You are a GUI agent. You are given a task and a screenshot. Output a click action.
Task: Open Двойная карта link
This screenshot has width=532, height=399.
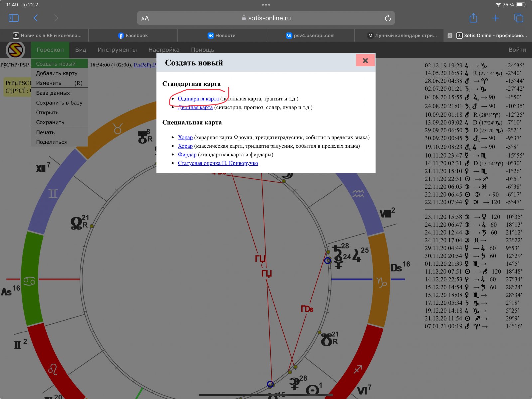(x=195, y=107)
